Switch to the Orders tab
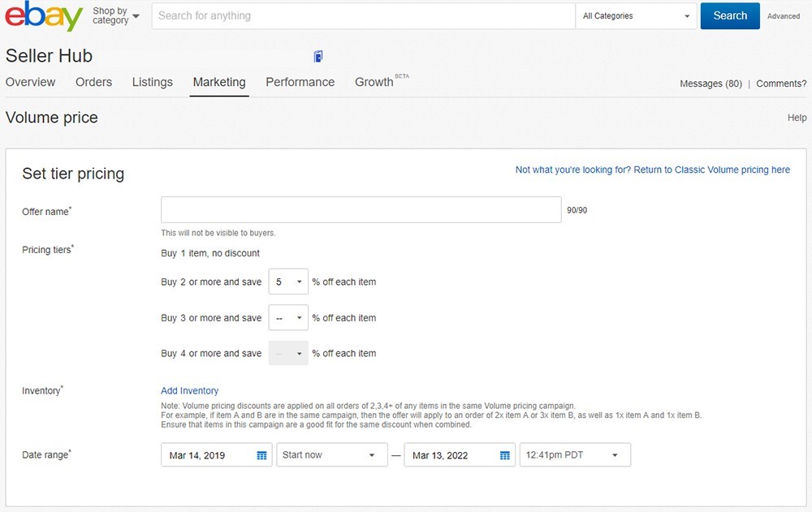Image resolution: width=812 pixels, height=512 pixels. click(93, 82)
